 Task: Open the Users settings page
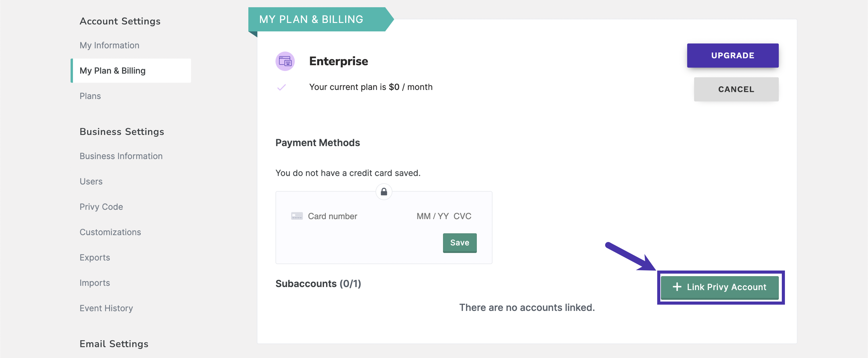[x=91, y=181]
